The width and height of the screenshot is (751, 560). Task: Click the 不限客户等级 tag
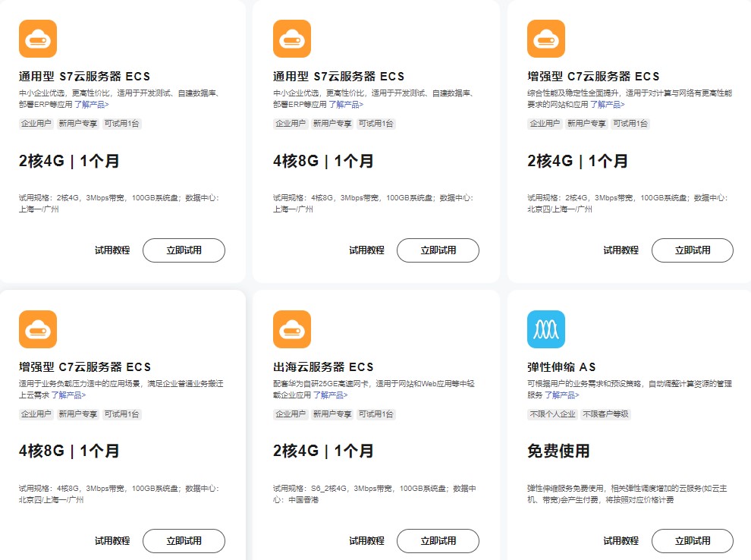click(605, 414)
